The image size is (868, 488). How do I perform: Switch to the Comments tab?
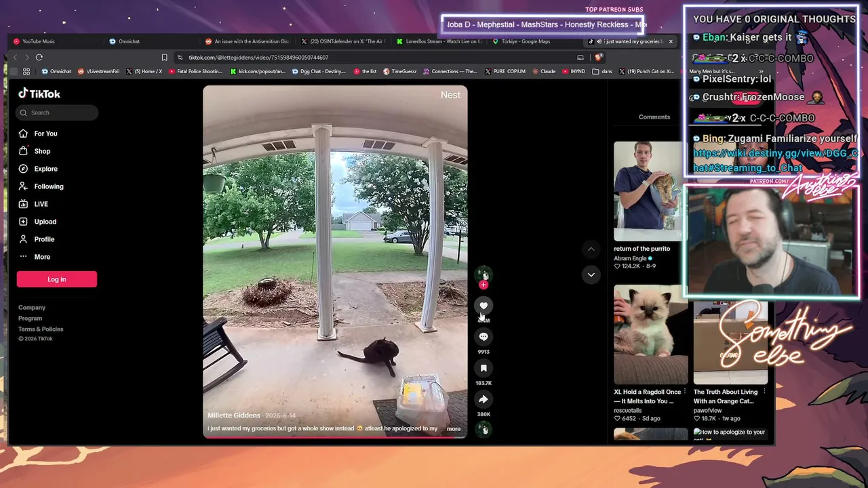(x=654, y=117)
